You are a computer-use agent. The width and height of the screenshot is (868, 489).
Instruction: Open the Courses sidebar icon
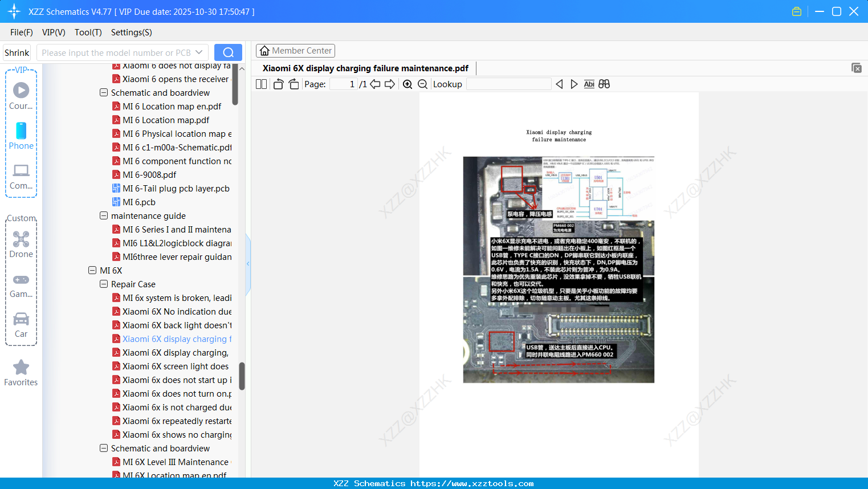[21, 96]
